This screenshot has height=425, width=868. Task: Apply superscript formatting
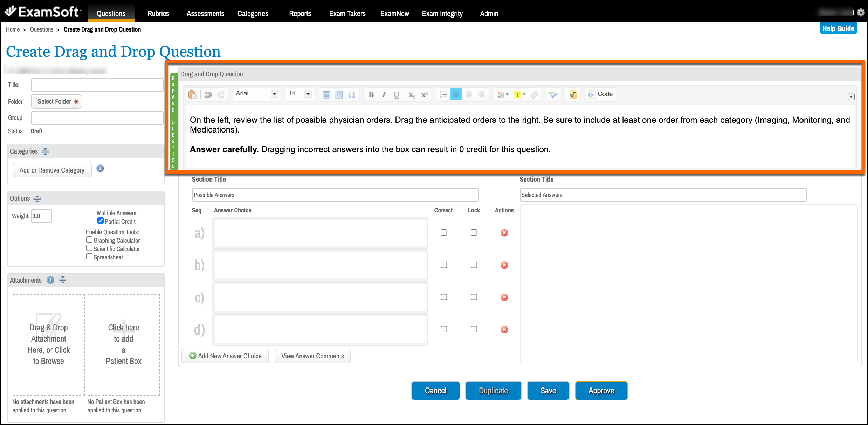coord(425,95)
